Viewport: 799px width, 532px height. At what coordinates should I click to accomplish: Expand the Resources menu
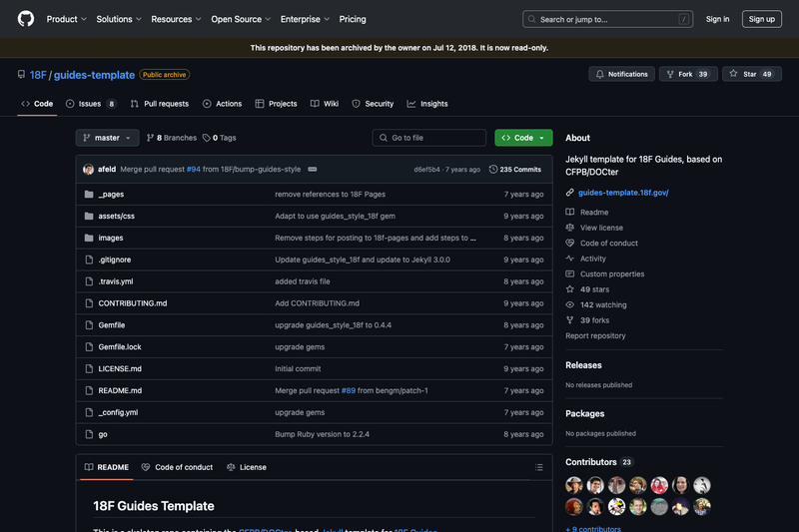point(176,19)
